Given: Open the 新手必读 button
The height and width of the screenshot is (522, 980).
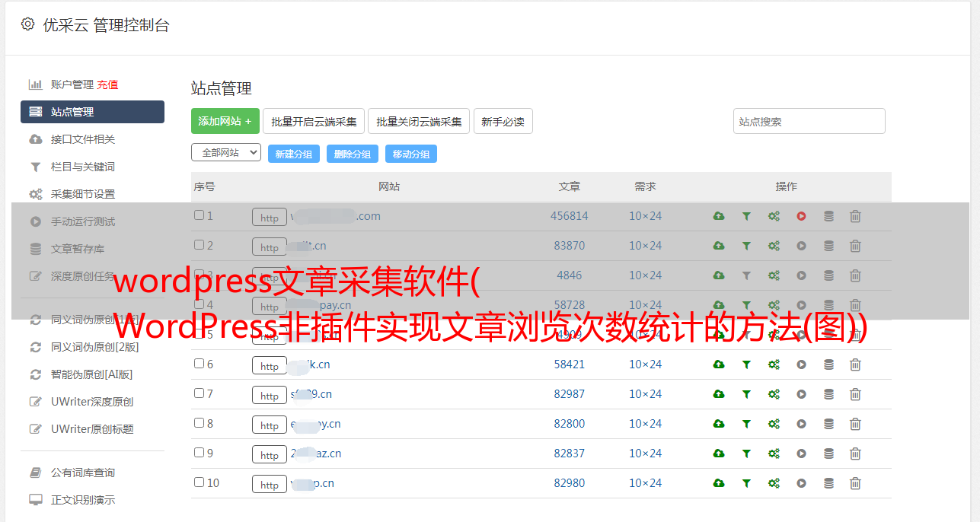Looking at the screenshot, I should [503, 121].
